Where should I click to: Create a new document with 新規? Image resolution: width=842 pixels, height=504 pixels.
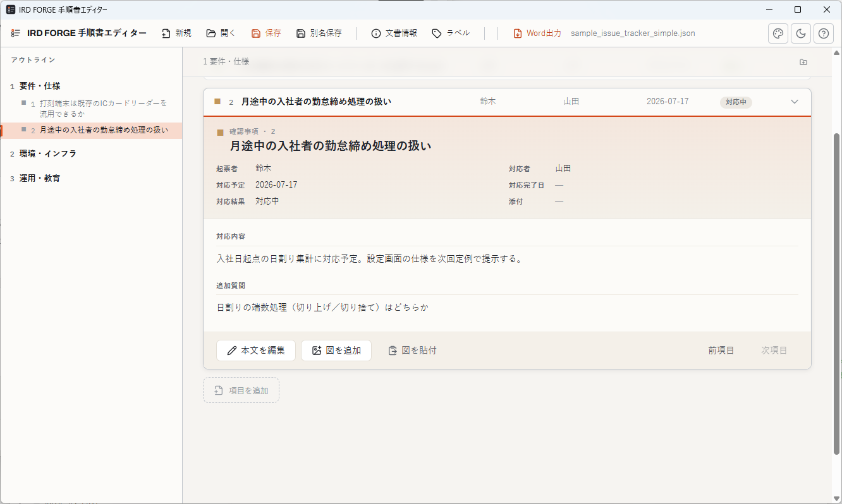point(176,33)
